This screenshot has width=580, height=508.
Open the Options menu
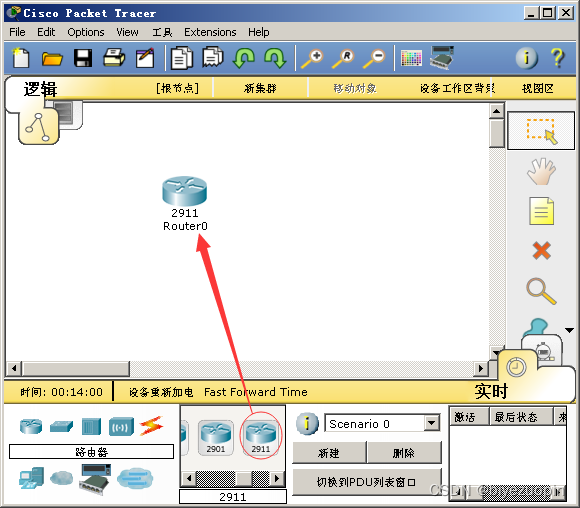point(86,32)
